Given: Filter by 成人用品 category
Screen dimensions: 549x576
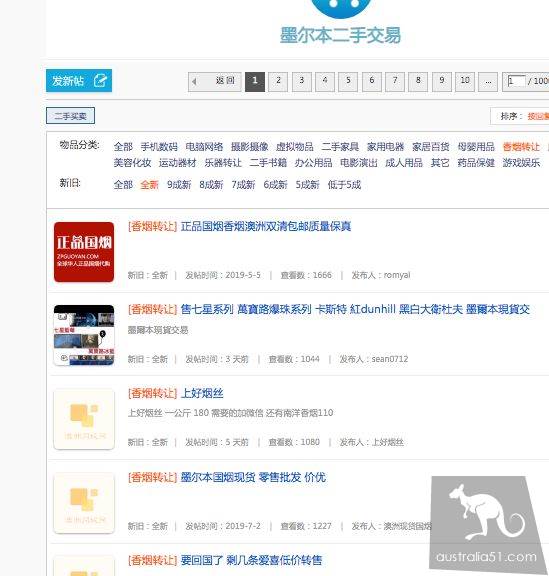Looking at the screenshot, I should (x=404, y=163).
